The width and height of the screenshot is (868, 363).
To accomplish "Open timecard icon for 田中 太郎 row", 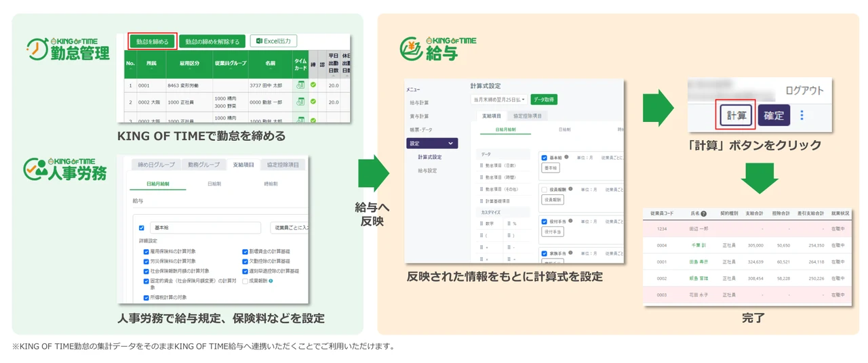I will coord(300,85).
